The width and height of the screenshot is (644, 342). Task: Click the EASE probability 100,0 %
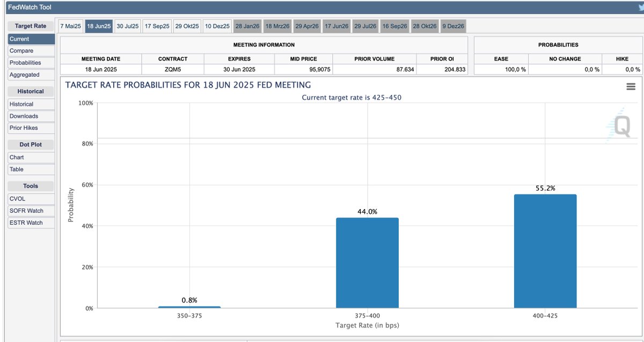[516, 70]
